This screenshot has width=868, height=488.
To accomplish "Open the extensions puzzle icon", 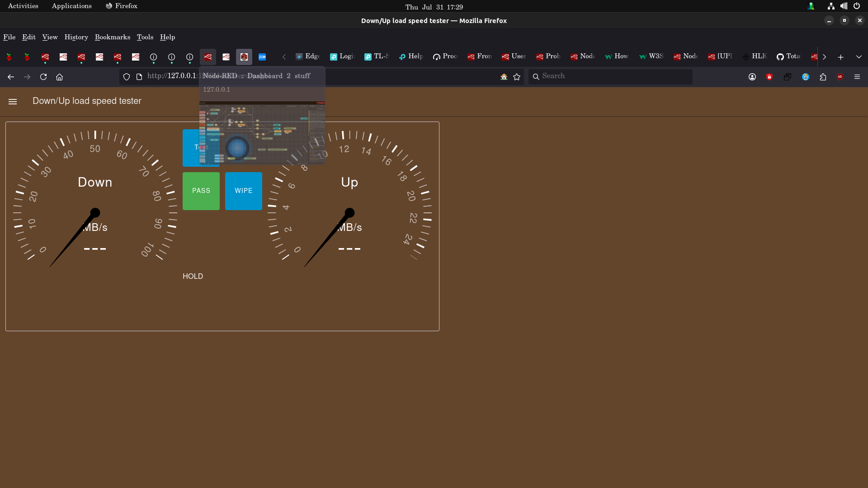I will click(x=823, y=77).
